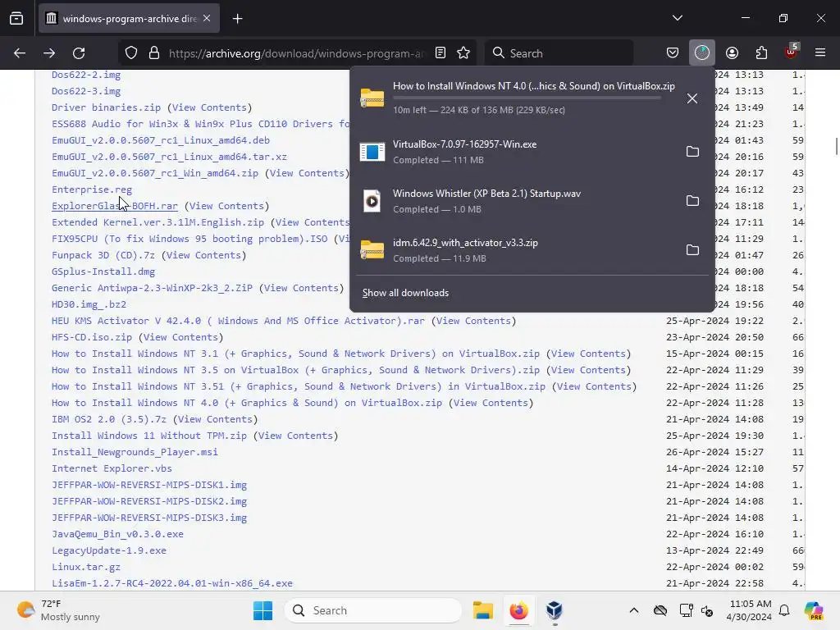
Task: Open JavaQemu_Bin_v0.3.0.exe link
Action: coord(117,534)
